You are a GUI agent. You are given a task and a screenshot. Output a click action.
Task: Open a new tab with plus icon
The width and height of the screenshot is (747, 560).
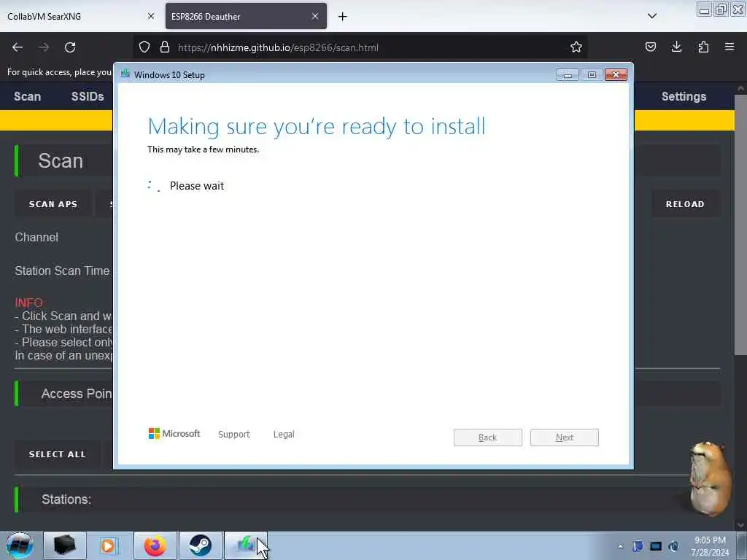343,17
